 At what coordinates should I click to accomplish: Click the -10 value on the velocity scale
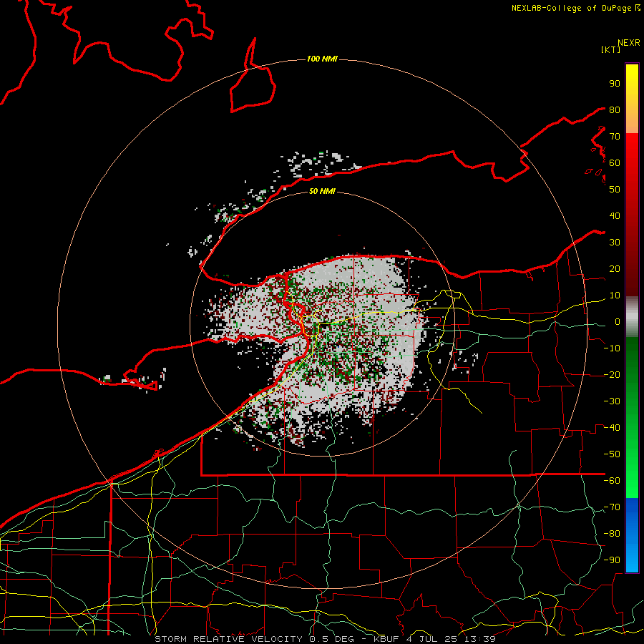coord(612,348)
